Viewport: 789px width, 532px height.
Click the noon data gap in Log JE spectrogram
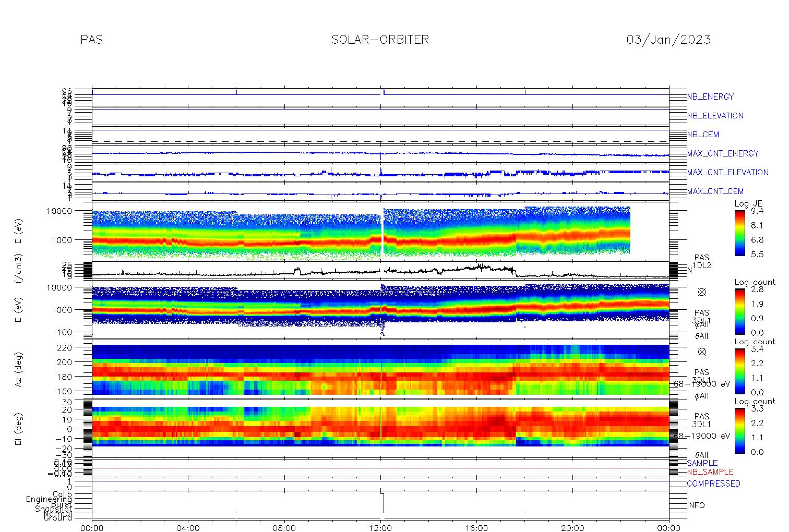[x=382, y=232]
